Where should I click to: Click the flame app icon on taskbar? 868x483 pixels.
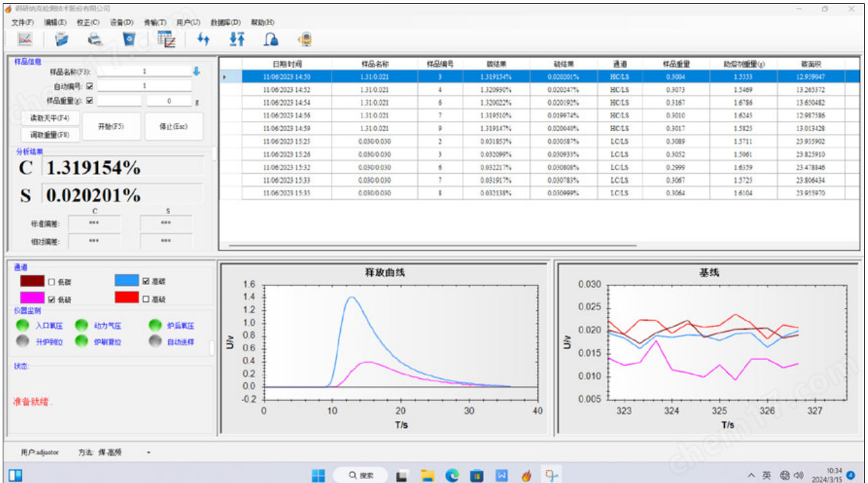pyautogui.click(x=527, y=476)
